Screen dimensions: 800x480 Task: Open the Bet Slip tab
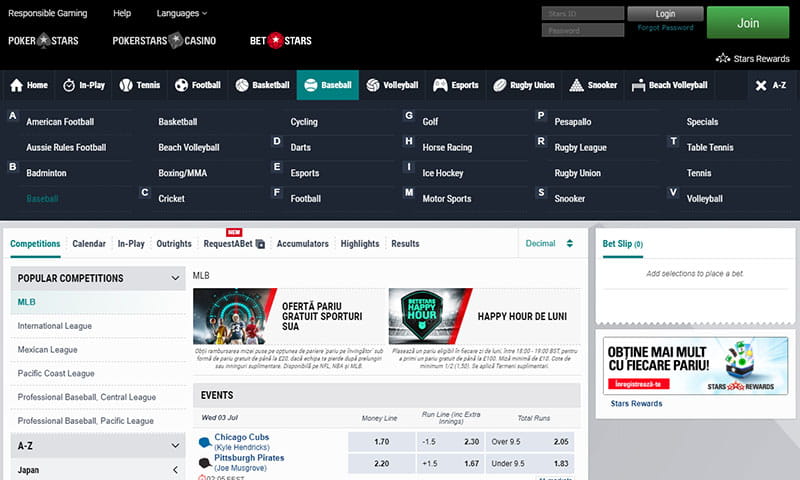622,244
